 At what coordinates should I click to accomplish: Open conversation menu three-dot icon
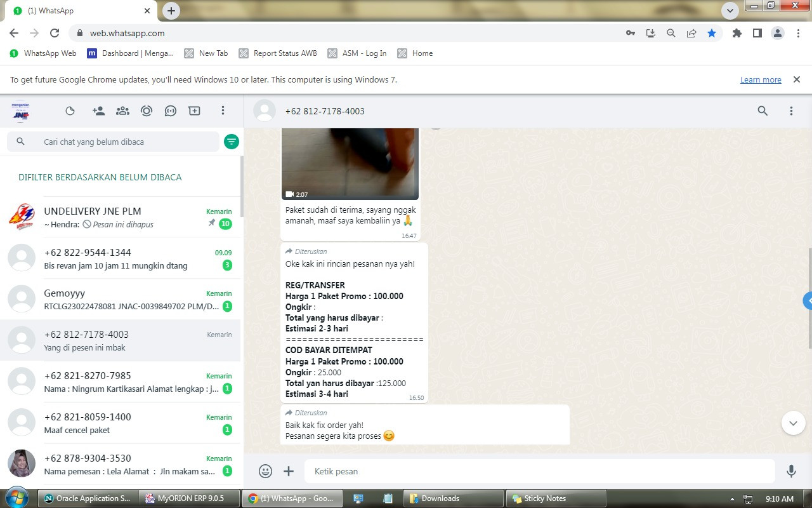click(791, 111)
